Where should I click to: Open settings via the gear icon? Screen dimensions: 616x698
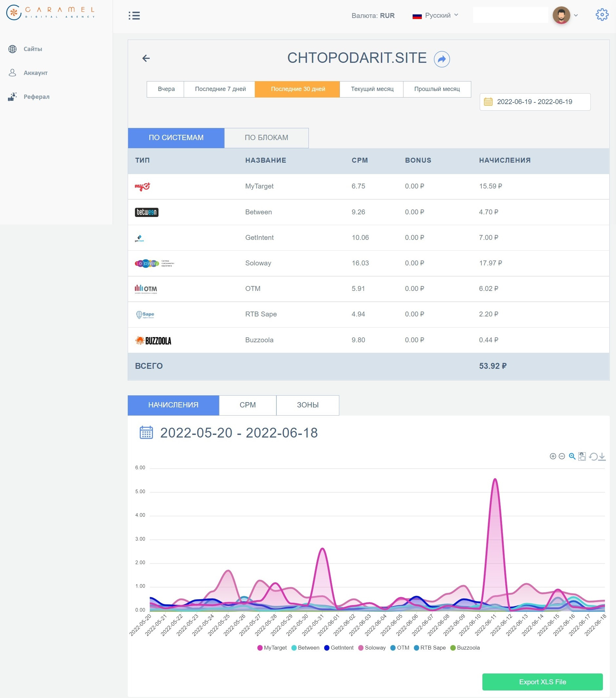pyautogui.click(x=602, y=15)
